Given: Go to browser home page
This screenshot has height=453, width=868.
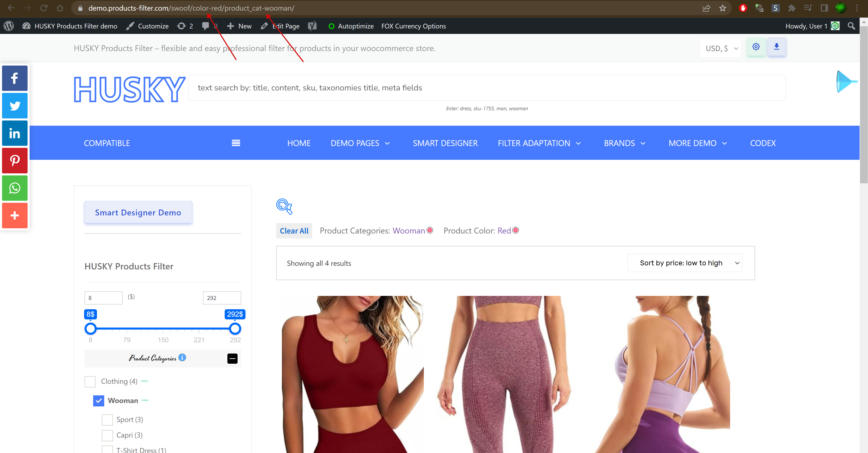Looking at the screenshot, I should click(x=60, y=8).
